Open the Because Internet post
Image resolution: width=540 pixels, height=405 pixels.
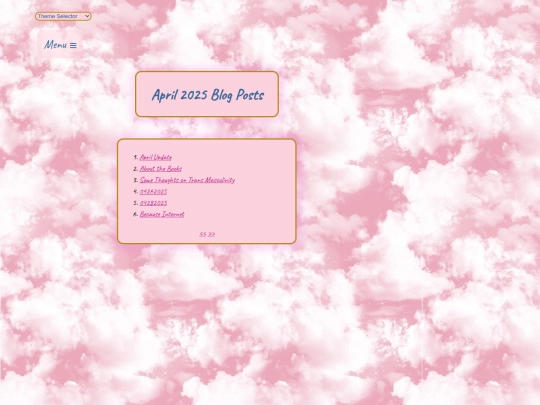click(x=162, y=214)
